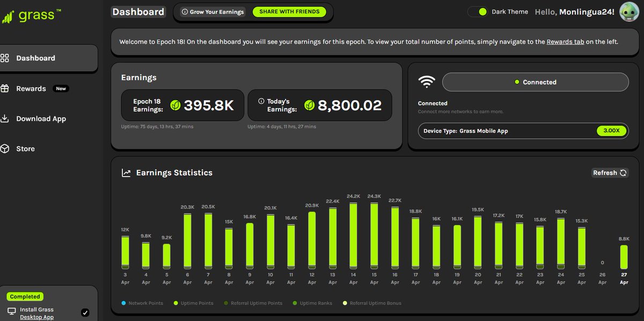This screenshot has height=321, width=644.
Task: Click the Earnings Statistics chart icon
Action: click(x=126, y=173)
